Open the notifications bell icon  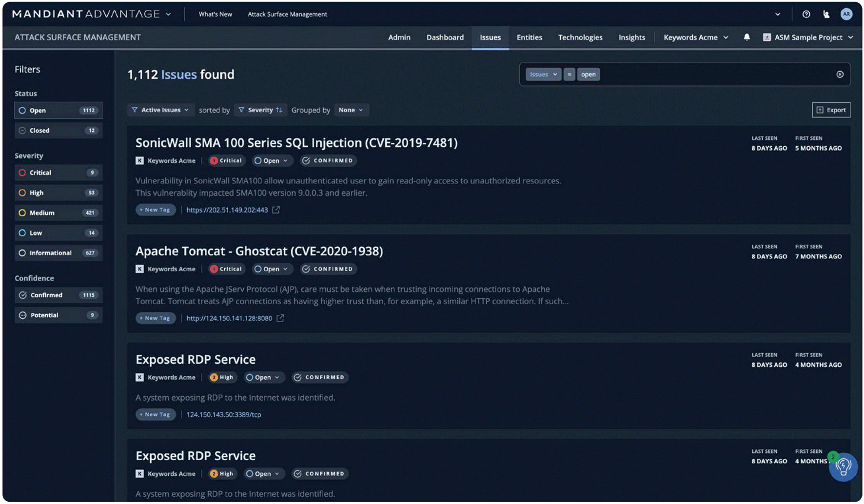click(746, 37)
